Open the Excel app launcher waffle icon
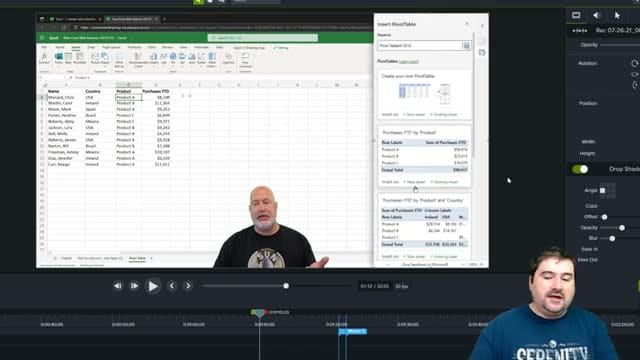640x360 pixels. pyautogui.click(x=42, y=38)
